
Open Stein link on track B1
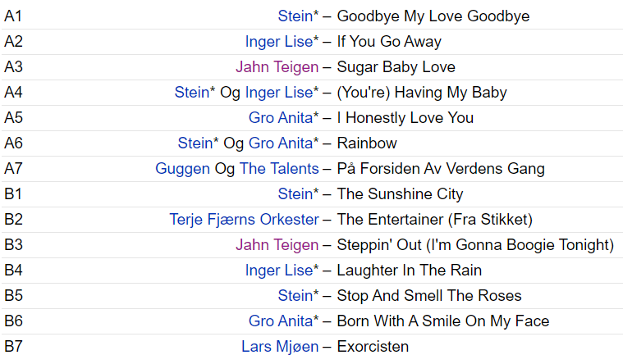[295, 194]
